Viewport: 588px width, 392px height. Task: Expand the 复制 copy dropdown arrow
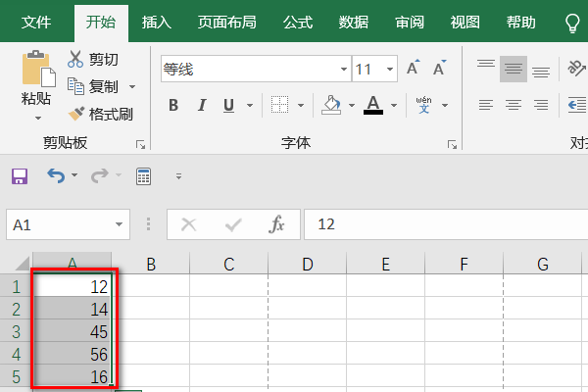132,86
